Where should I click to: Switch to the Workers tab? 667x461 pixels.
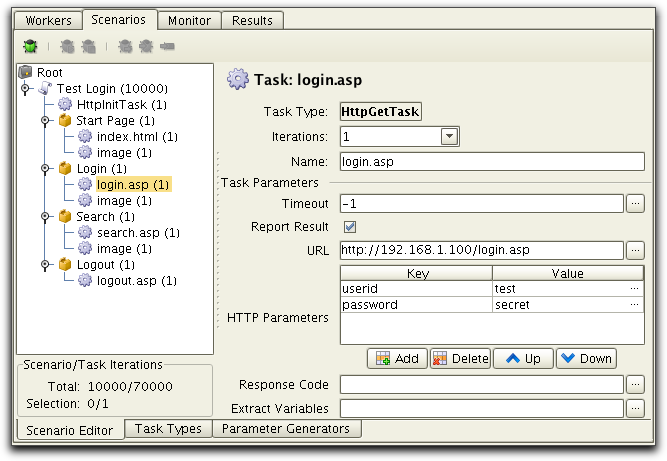48,20
